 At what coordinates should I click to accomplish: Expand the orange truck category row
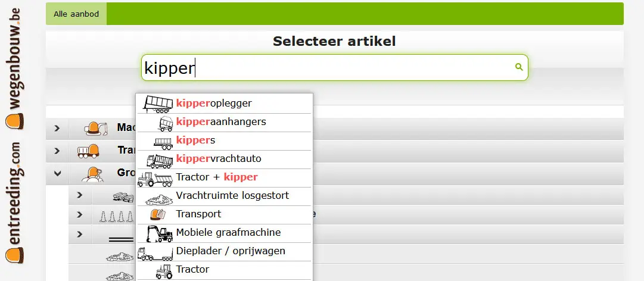[x=57, y=151]
